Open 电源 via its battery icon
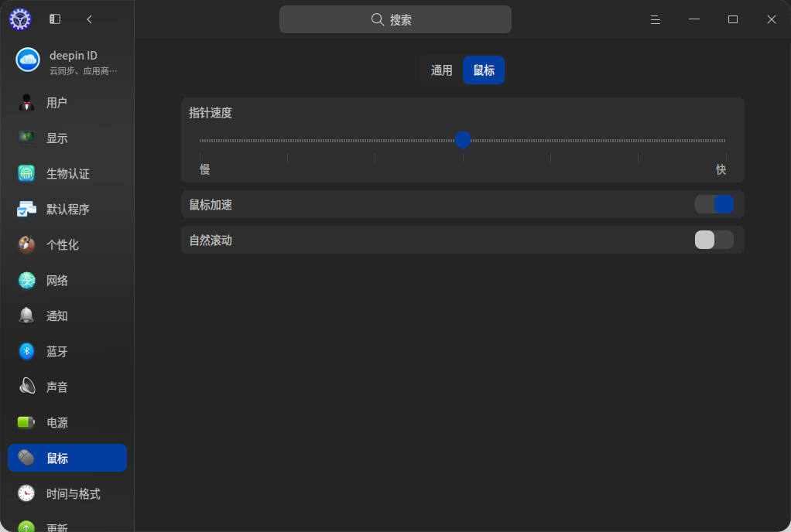Image resolution: width=791 pixels, height=532 pixels. [x=26, y=422]
